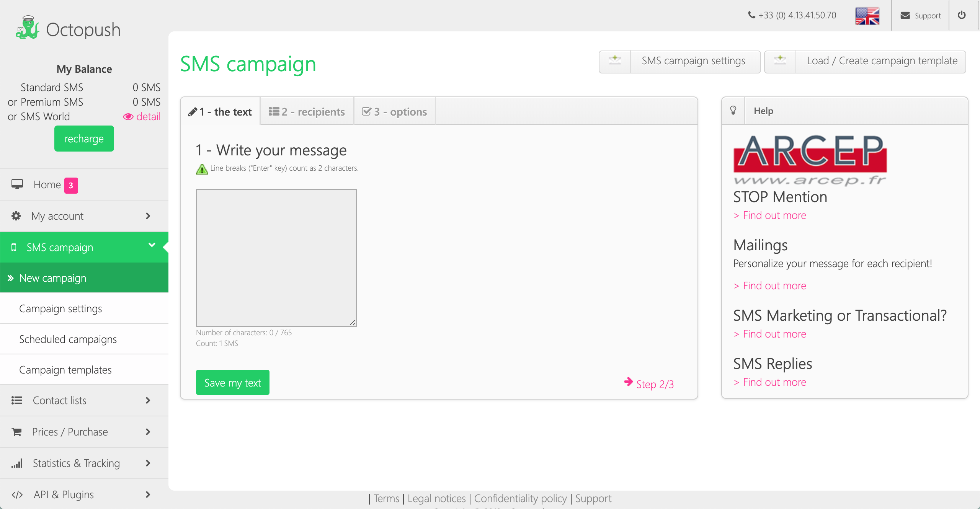This screenshot has width=980, height=509.
Task: Open the 3 - options tab
Action: (394, 112)
